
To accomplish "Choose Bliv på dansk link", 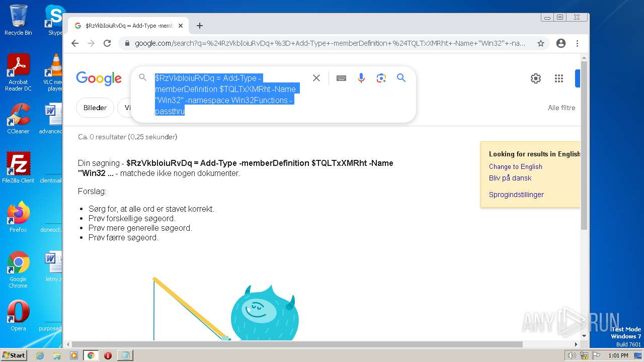I will [x=510, y=178].
